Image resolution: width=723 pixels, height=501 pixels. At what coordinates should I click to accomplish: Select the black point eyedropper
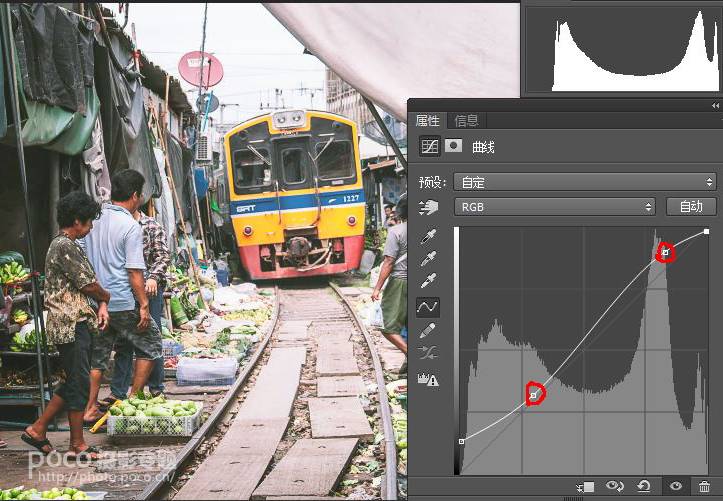[428, 236]
